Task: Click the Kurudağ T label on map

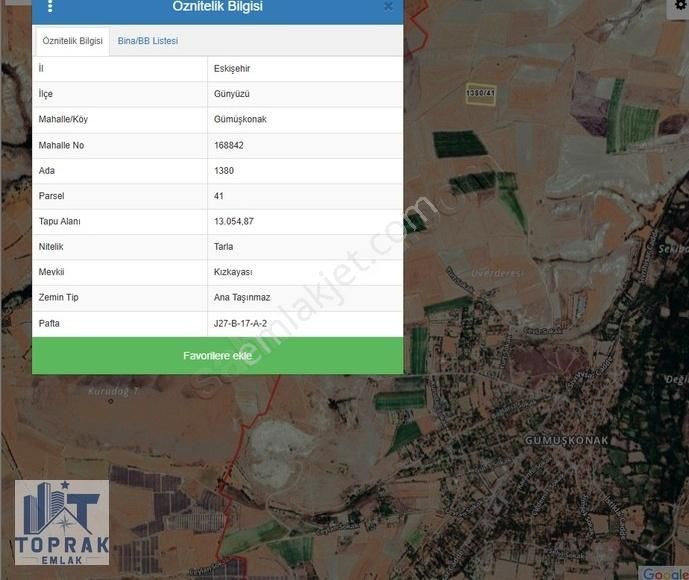Action: (x=113, y=391)
